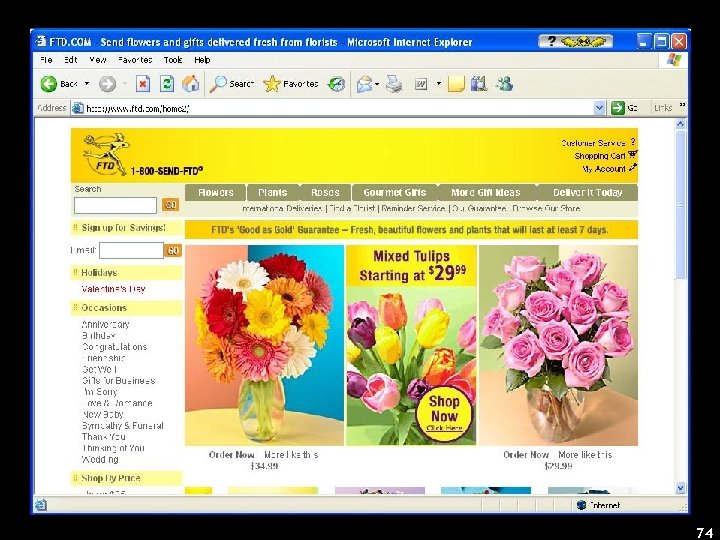This screenshot has height=540, width=720.
Task: Select the Deliver It Today tab
Action: point(587,192)
